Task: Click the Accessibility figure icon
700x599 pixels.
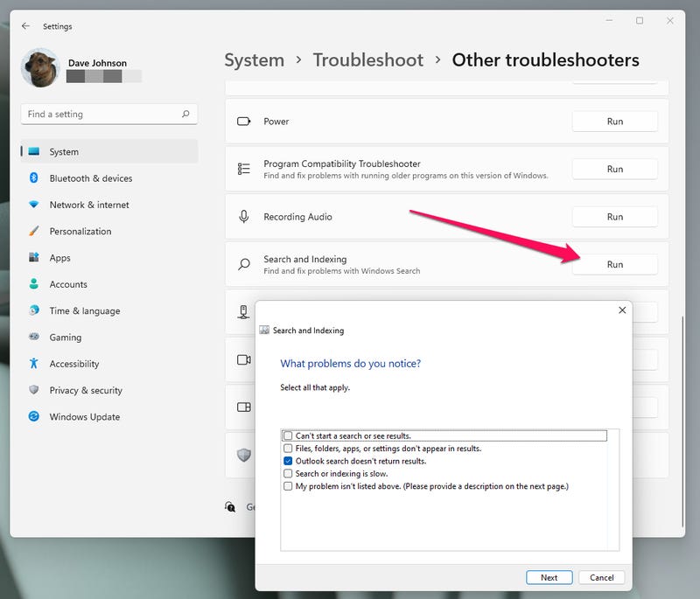Action: pyautogui.click(x=33, y=363)
